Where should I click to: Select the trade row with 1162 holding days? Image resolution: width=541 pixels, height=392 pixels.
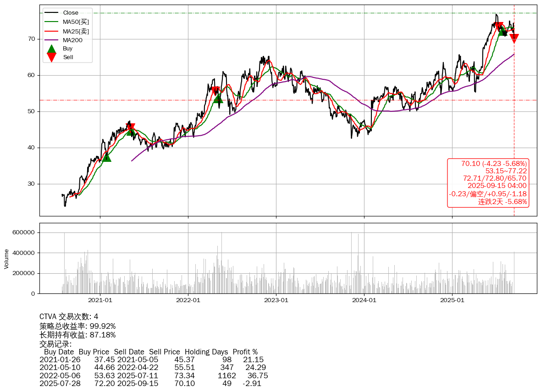[153, 375]
